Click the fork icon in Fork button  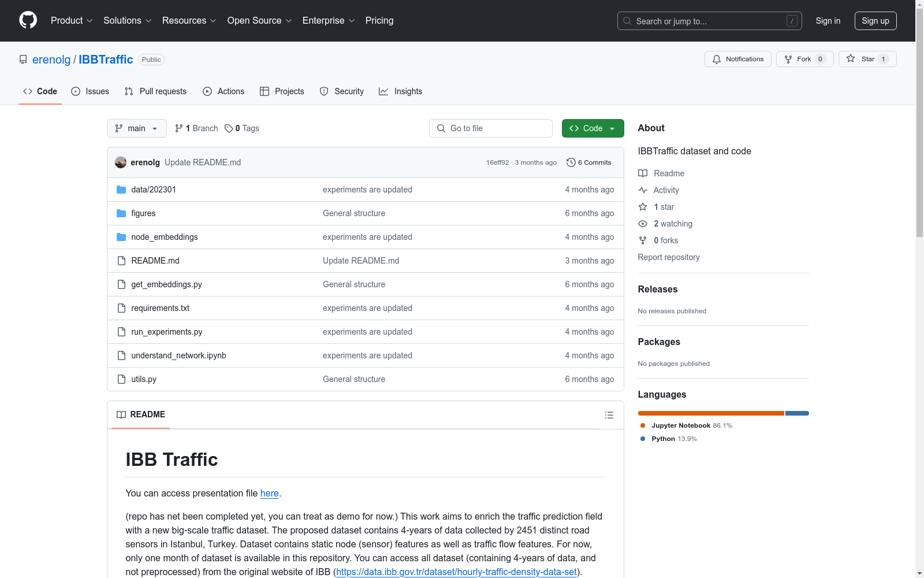[788, 59]
